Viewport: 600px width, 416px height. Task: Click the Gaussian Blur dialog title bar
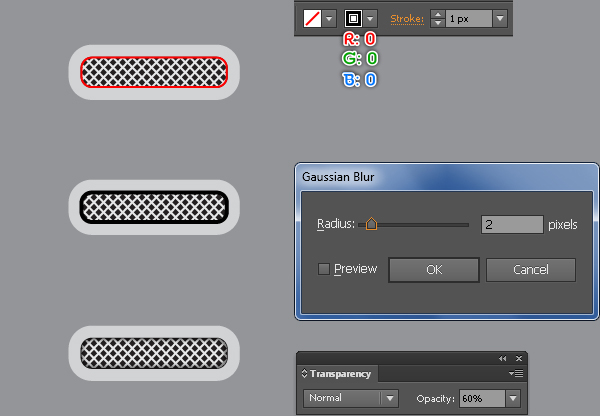(x=447, y=177)
